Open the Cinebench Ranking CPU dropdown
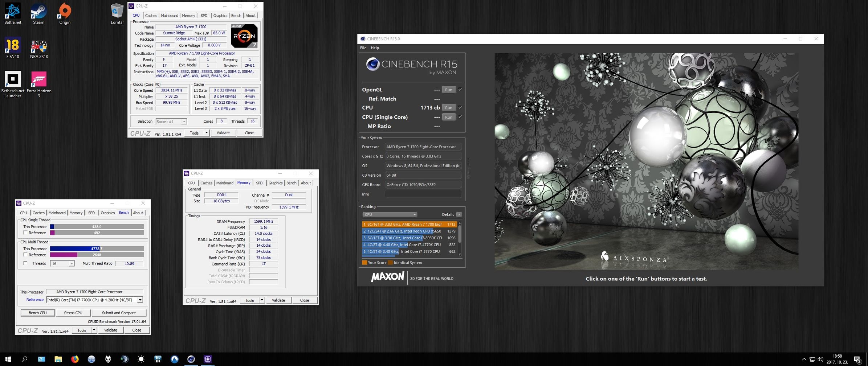This screenshot has width=868, height=366. tap(390, 214)
